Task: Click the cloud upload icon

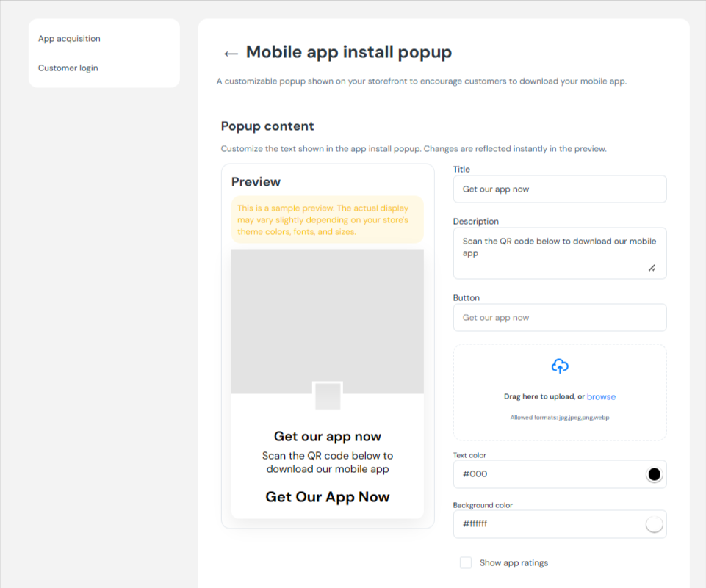Action: tap(560, 366)
